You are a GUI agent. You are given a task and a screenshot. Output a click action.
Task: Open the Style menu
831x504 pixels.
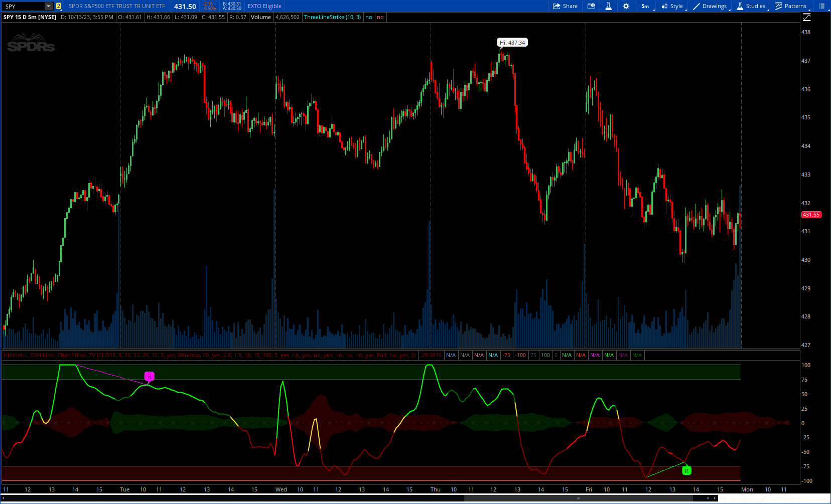click(x=672, y=6)
